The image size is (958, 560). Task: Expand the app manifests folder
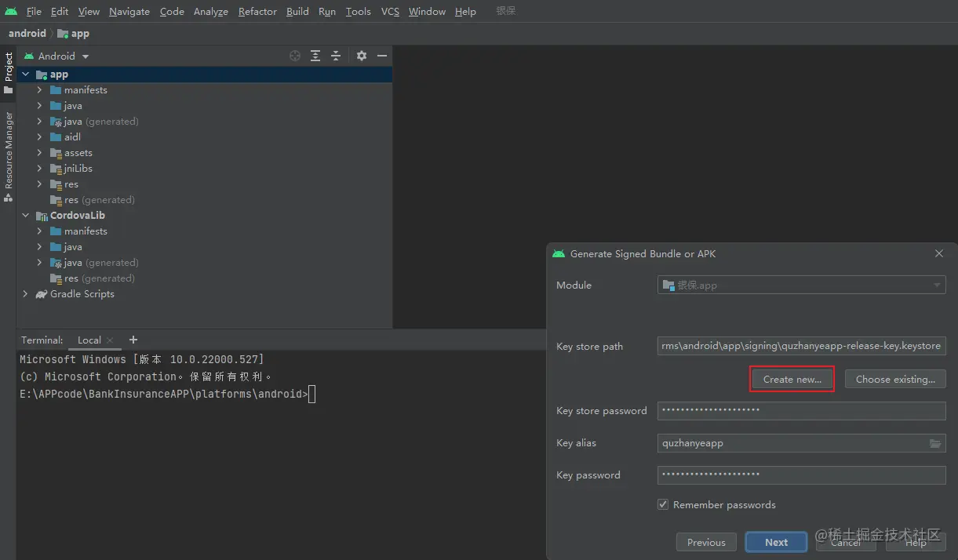[x=39, y=90]
